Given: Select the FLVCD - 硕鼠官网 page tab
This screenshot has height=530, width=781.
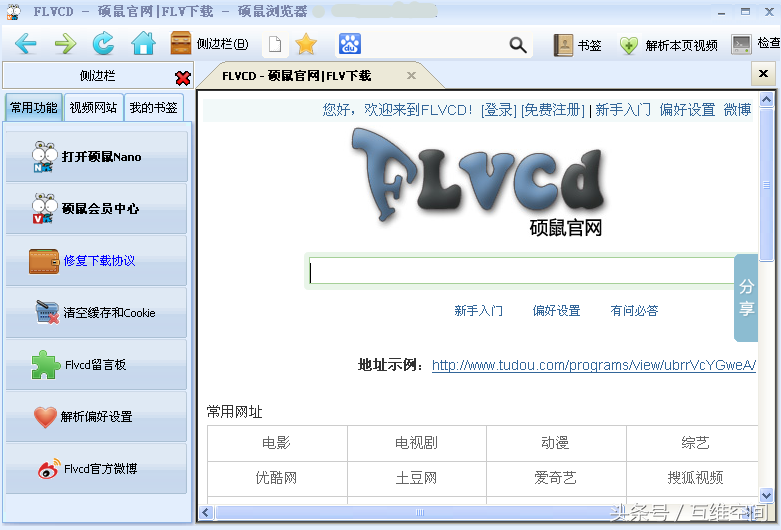Looking at the screenshot, I should pos(319,76).
